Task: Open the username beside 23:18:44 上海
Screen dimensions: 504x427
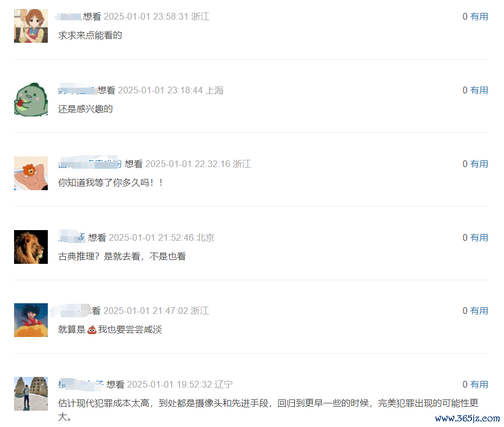Action: [x=77, y=91]
